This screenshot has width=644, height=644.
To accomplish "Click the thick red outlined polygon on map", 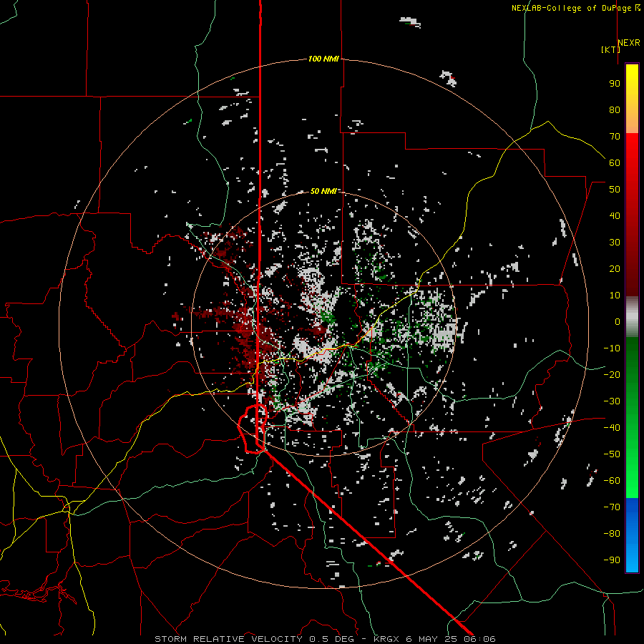I will pyautogui.click(x=253, y=429).
